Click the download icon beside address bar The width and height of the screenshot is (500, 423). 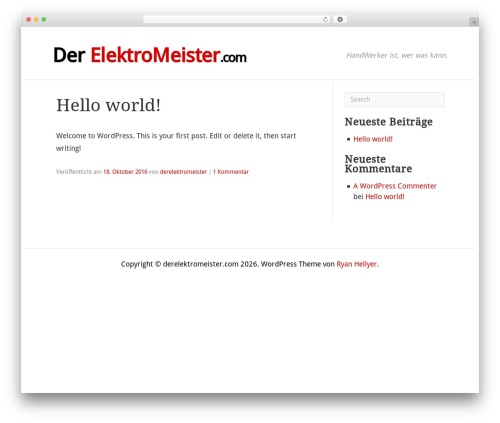340,20
